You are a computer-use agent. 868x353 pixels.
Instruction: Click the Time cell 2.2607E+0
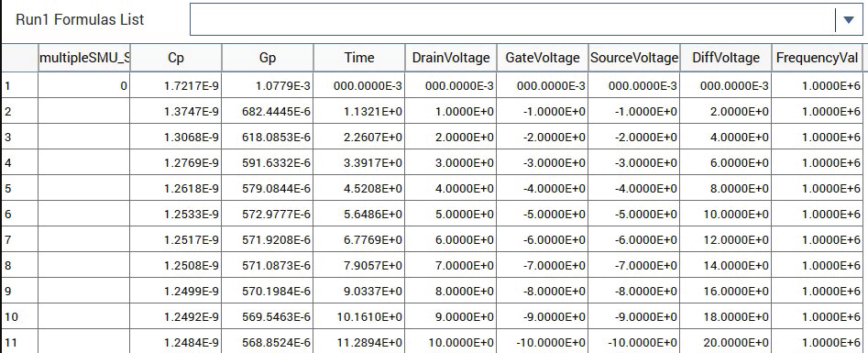(x=359, y=137)
